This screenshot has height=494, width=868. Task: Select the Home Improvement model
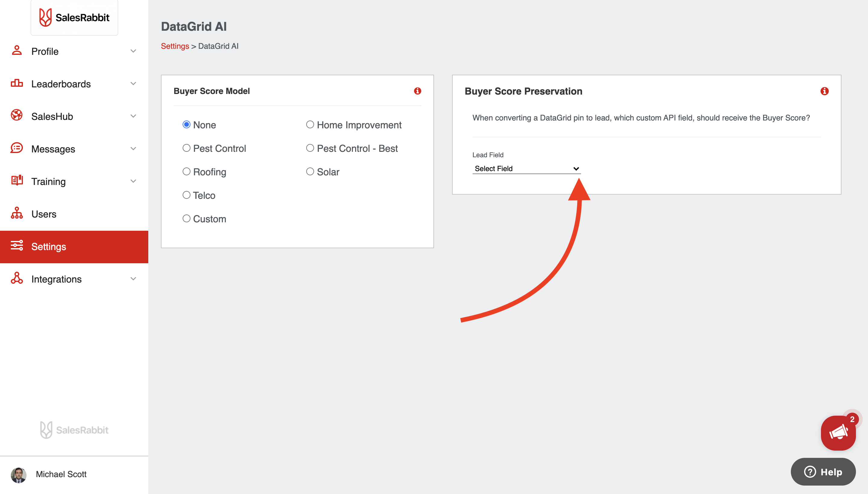point(310,124)
